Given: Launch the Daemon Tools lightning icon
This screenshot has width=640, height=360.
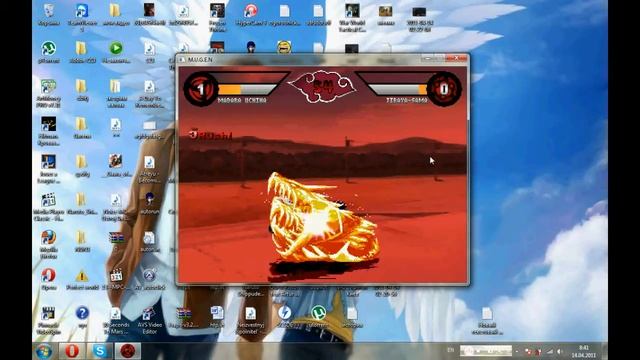Looking at the screenshot, I should (x=284, y=313).
